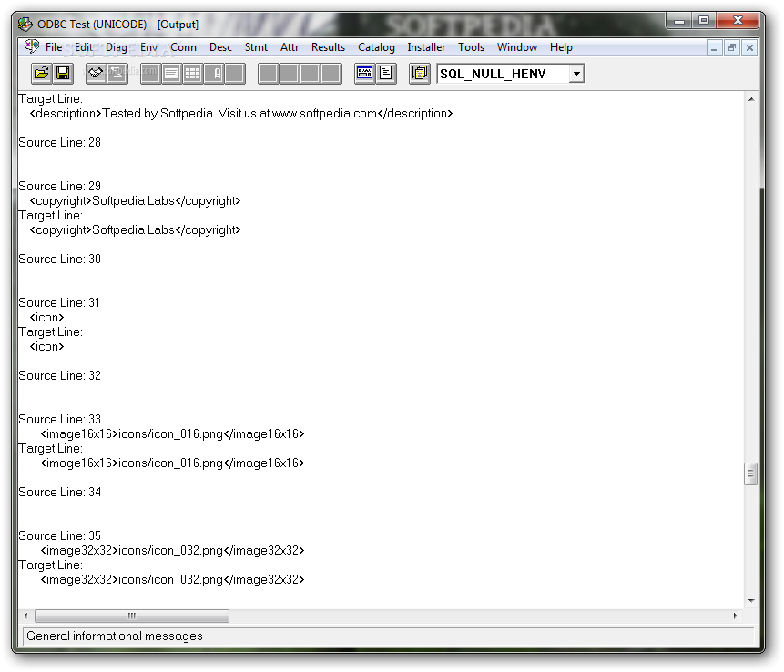Click the horizontal scrollbar left arrow
784x672 pixels.
click(25, 616)
